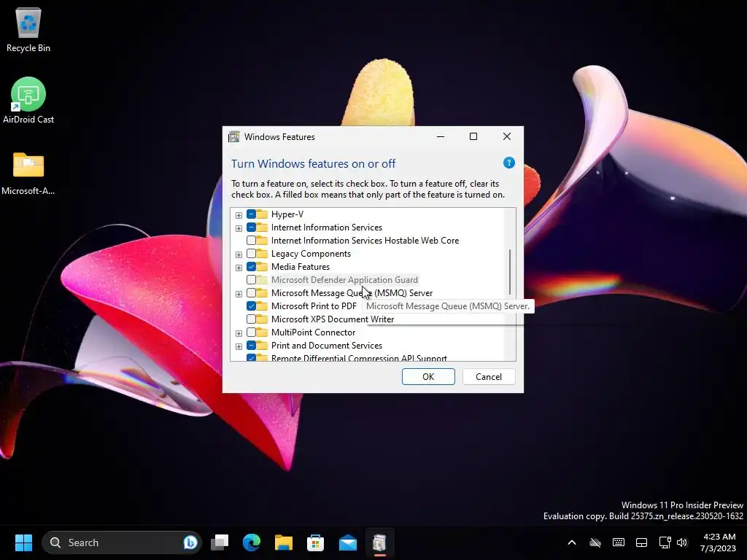
Task: Open the Recycle Bin desktop icon
Action: pyautogui.click(x=28, y=29)
